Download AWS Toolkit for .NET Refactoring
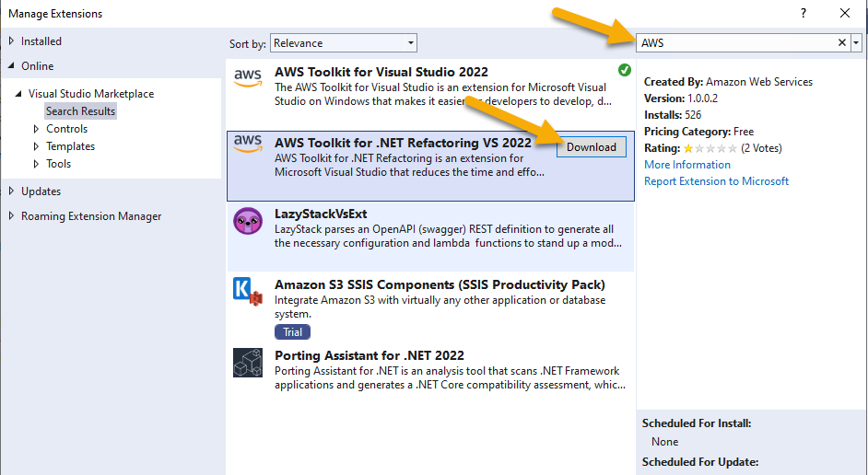Screen dimensions: 868x475 [592, 147]
